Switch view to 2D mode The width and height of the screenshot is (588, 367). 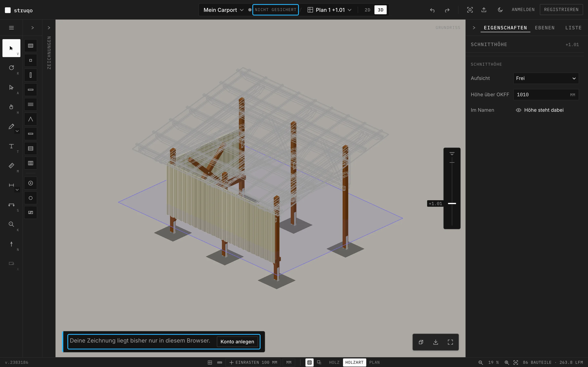[x=367, y=10]
